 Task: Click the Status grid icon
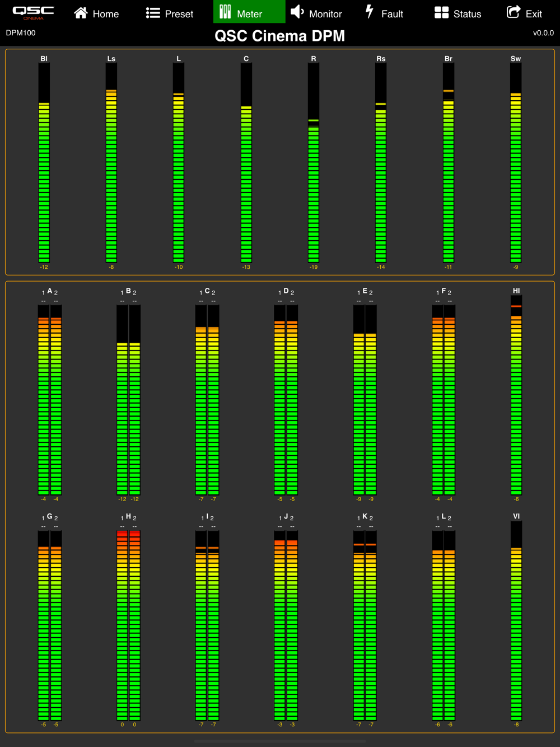441,13
